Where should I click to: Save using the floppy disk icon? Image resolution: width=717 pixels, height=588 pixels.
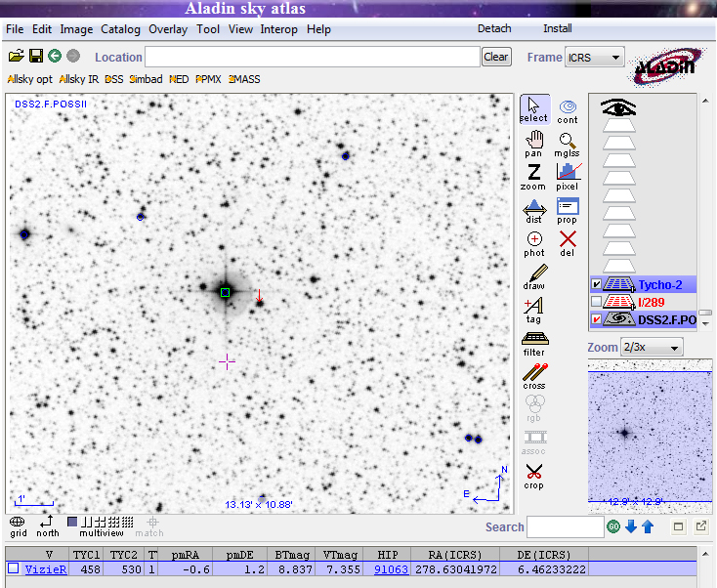36,57
